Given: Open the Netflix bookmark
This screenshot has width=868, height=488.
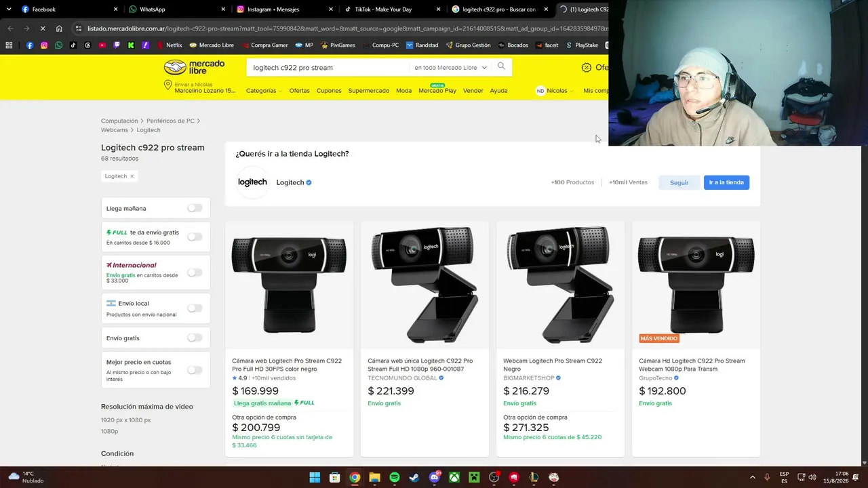Looking at the screenshot, I should 170,45.
